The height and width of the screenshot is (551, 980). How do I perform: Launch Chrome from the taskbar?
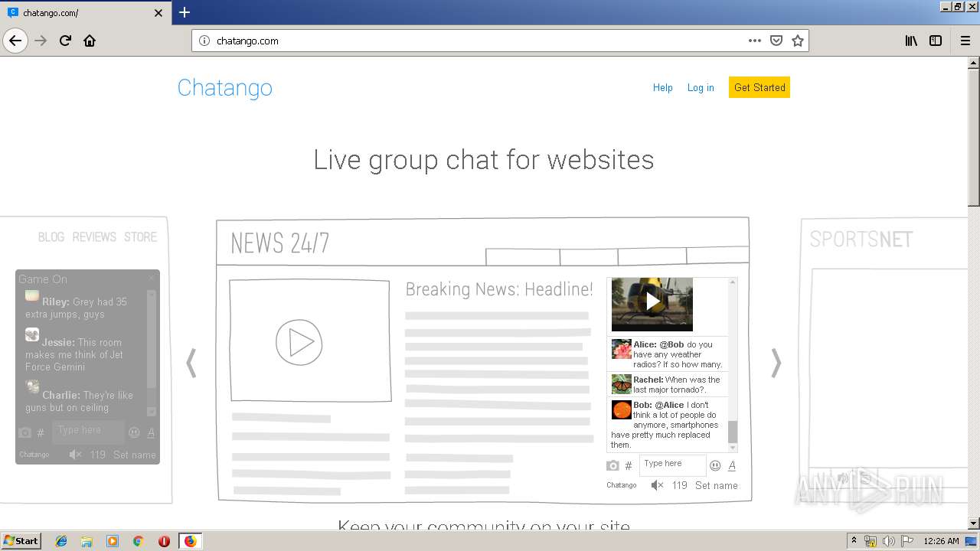point(138,541)
